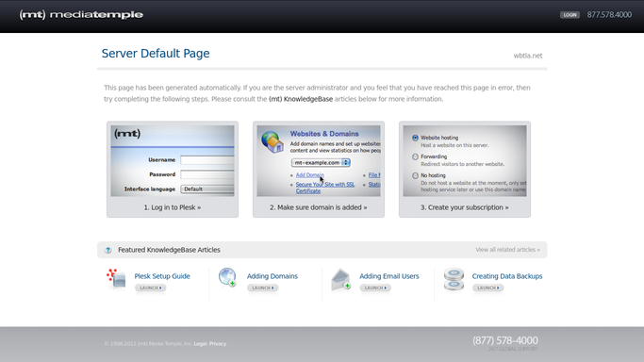The height and width of the screenshot is (362, 644).
Task: Click the Plesk Setup Guide icon
Action: tap(116, 279)
